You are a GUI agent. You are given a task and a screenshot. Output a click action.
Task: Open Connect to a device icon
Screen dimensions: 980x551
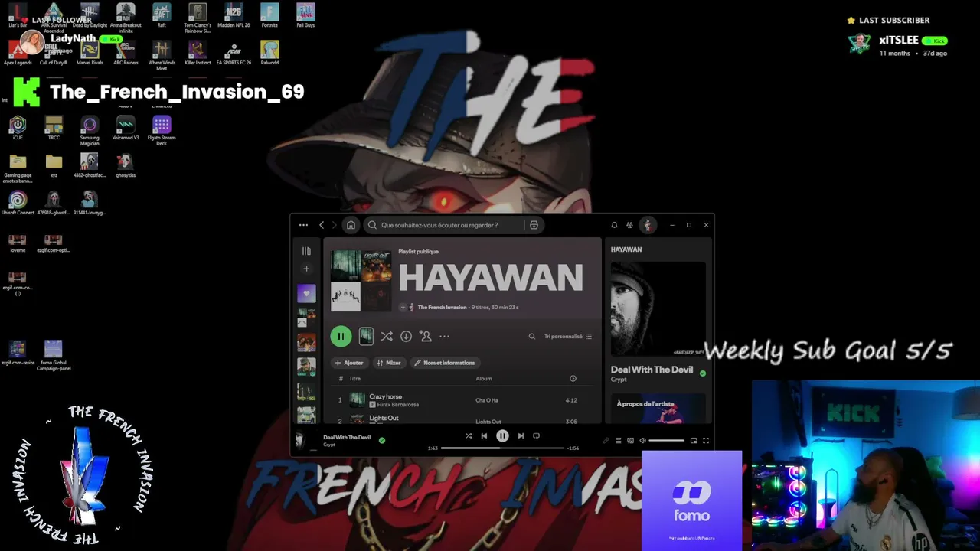[x=630, y=441]
